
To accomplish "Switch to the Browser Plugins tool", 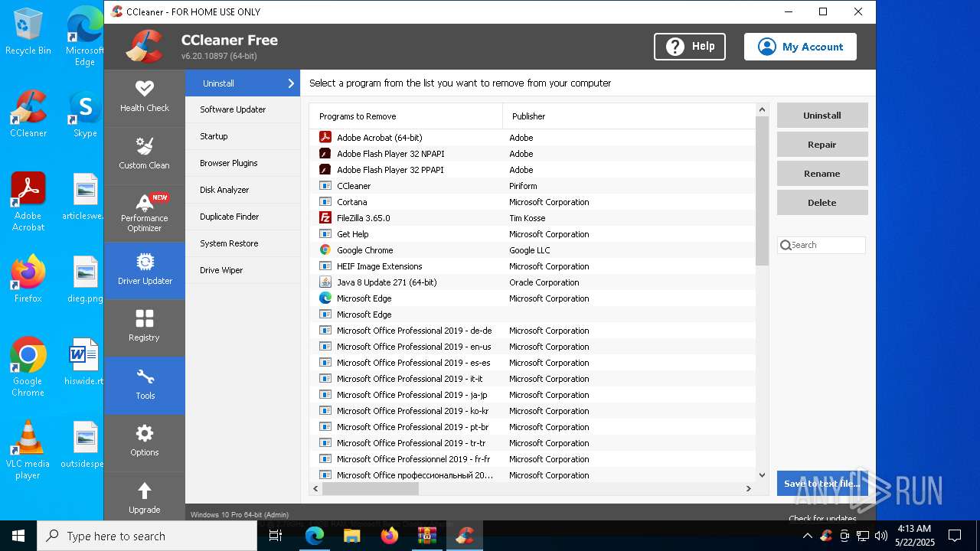I will tap(243, 163).
